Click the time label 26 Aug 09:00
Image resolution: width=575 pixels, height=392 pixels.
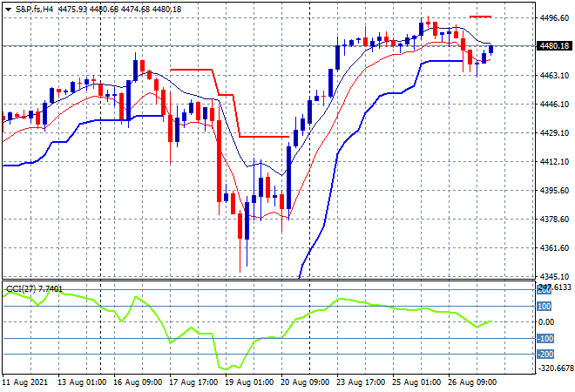click(x=472, y=382)
